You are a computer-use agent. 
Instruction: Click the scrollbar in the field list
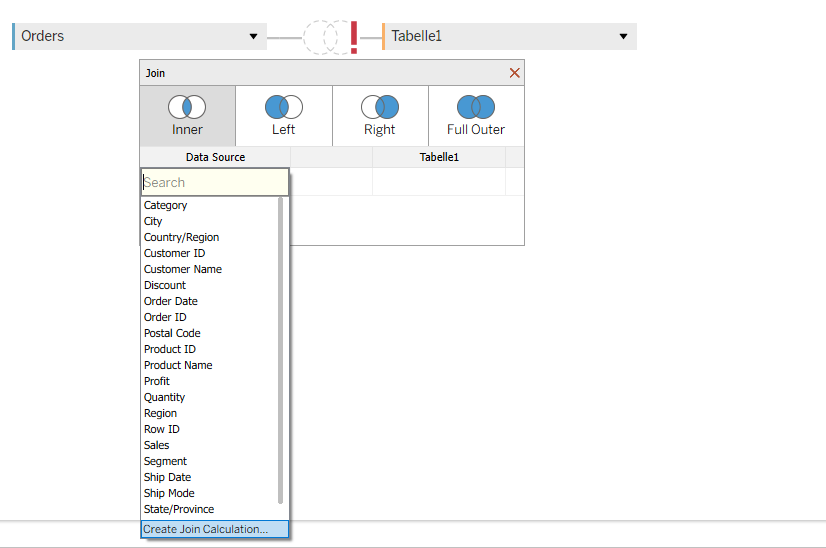tap(280, 350)
